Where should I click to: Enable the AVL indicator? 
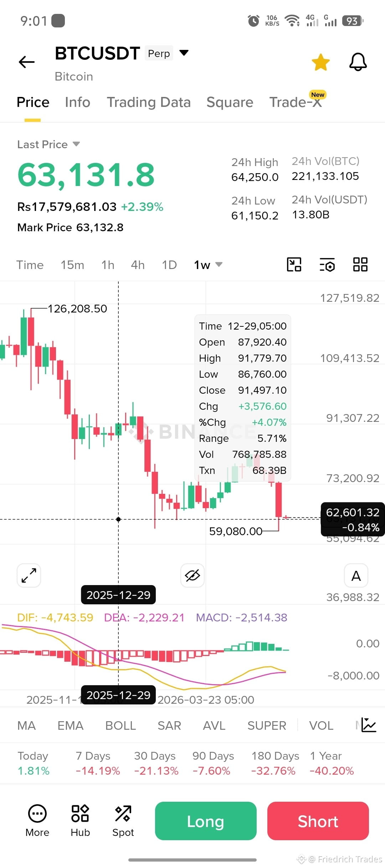(214, 725)
